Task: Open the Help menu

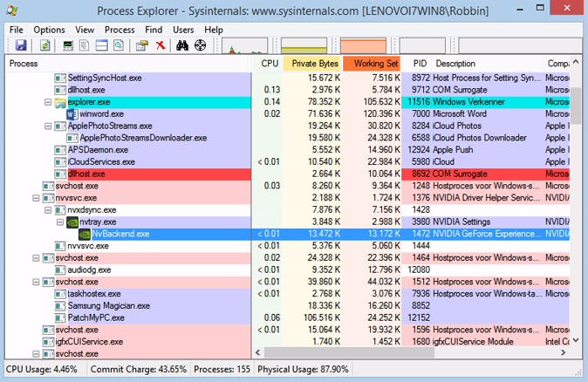Action: point(214,30)
